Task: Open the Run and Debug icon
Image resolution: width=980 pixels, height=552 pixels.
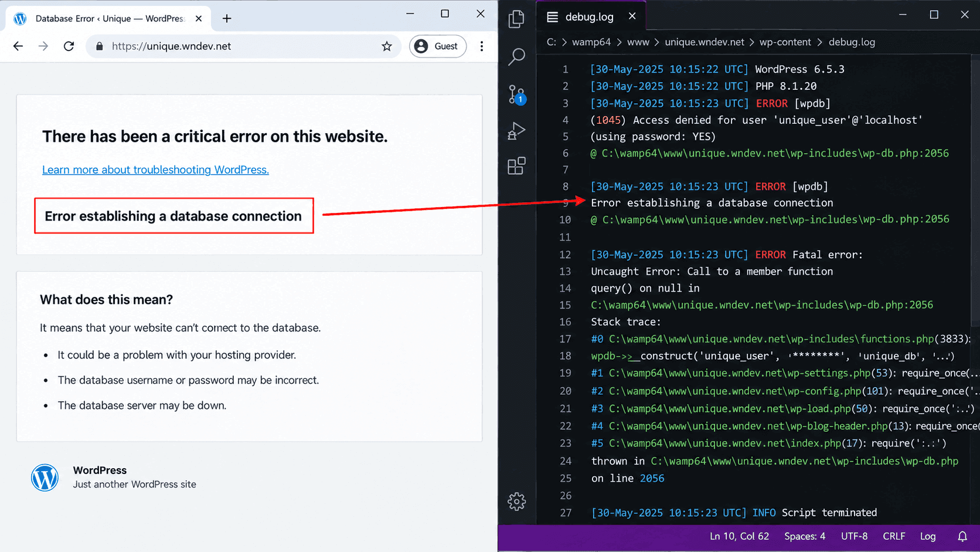Action: (x=516, y=130)
